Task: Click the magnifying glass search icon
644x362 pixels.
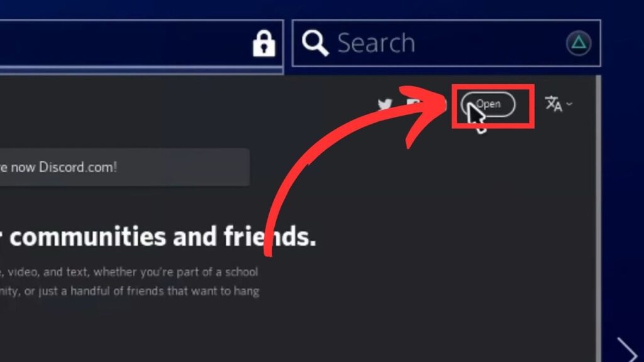Action: coord(315,43)
